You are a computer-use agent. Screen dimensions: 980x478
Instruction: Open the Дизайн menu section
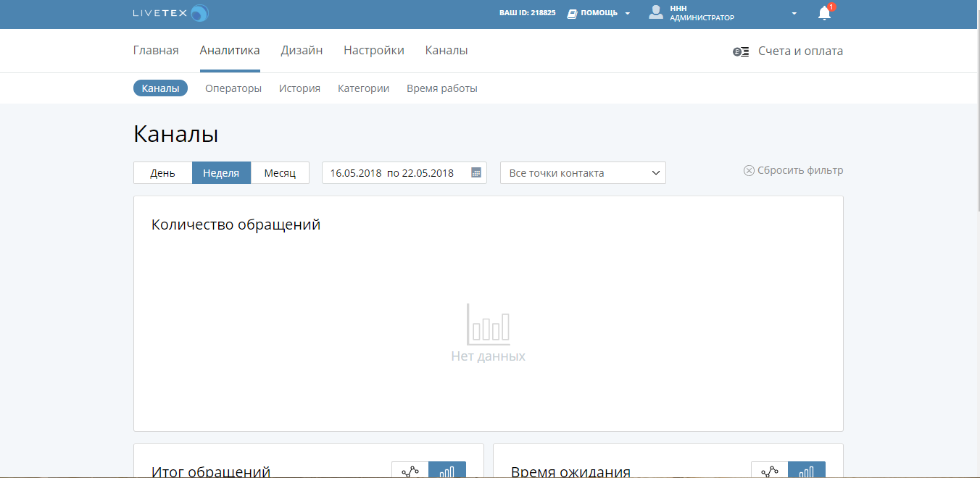coord(302,50)
